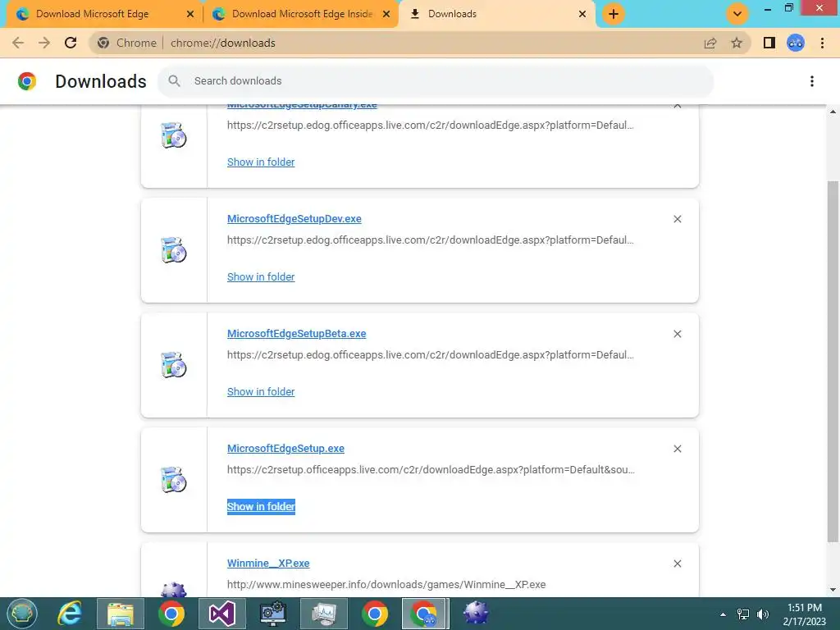The width and height of the screenshot is (840, 630).
Task: Click the volume speaker tray icon
Action: pyautogui.click(x=762, y=614)
